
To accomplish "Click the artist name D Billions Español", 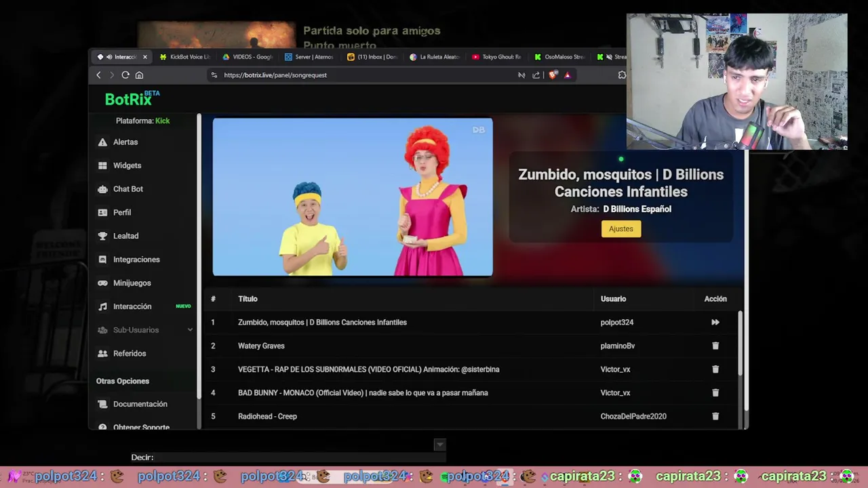I will click(x=637, y=209).
